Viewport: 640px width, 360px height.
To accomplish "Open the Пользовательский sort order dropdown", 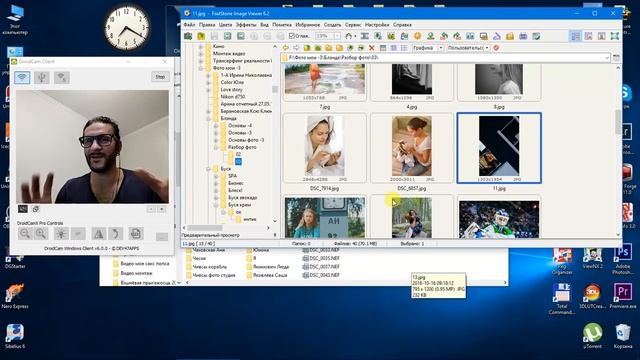I will [x=487, y=48].
